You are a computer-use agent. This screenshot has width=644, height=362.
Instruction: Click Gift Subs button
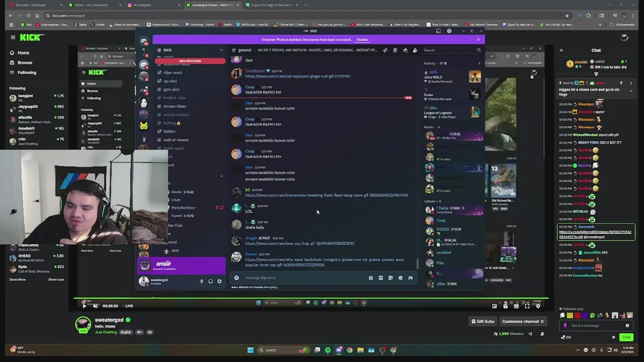(483, 321)
